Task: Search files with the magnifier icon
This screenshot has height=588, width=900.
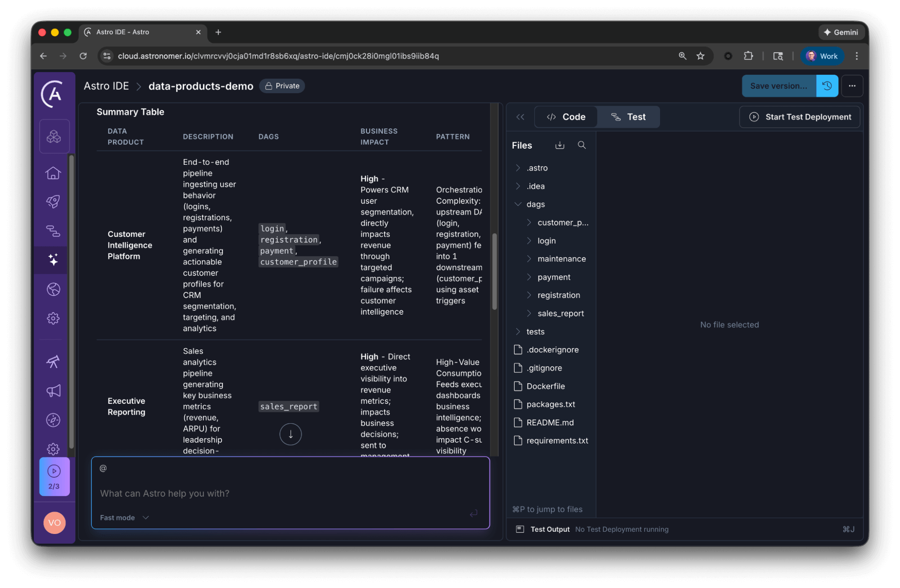Action: pyautogui.click(x=582, y=145)
